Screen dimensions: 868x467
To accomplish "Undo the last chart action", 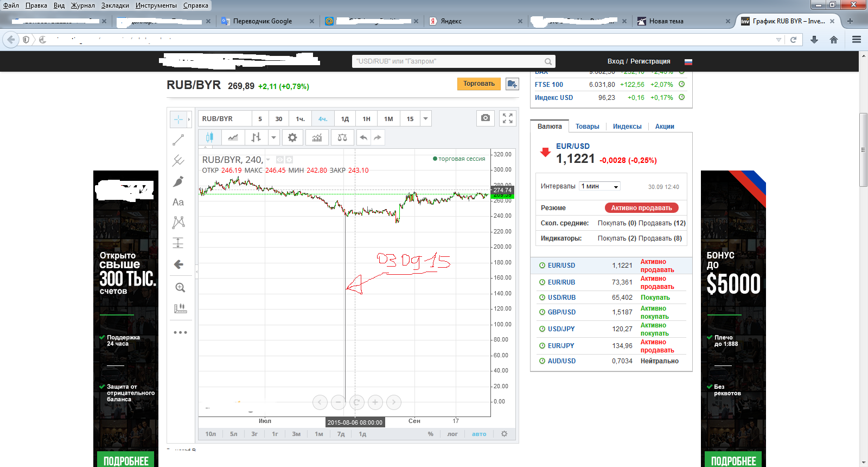I will [363, 137].
